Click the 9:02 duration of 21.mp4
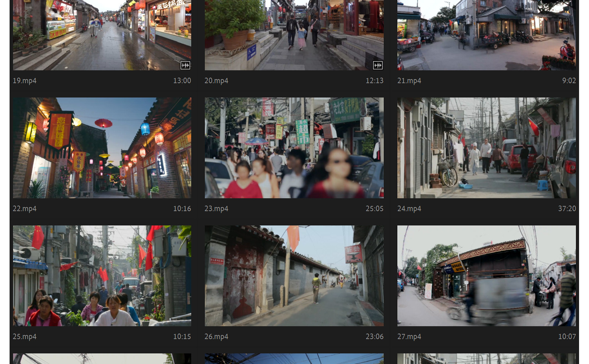The height and width of the screenshot is (364, 589). 569,81
